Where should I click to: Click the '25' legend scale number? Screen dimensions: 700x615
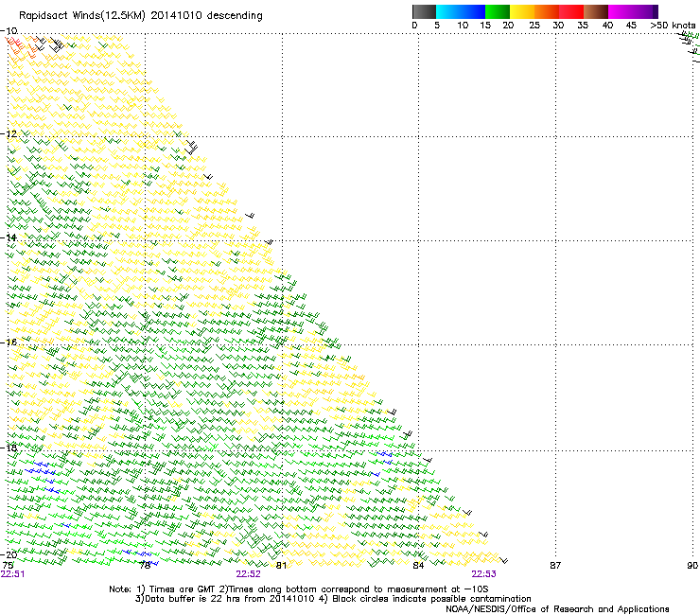click(534, 26)
